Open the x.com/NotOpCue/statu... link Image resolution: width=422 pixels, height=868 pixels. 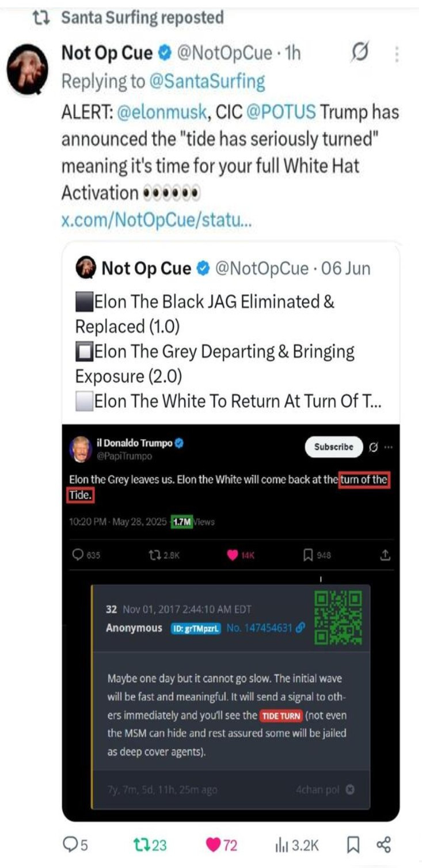(x=157, y=220)
